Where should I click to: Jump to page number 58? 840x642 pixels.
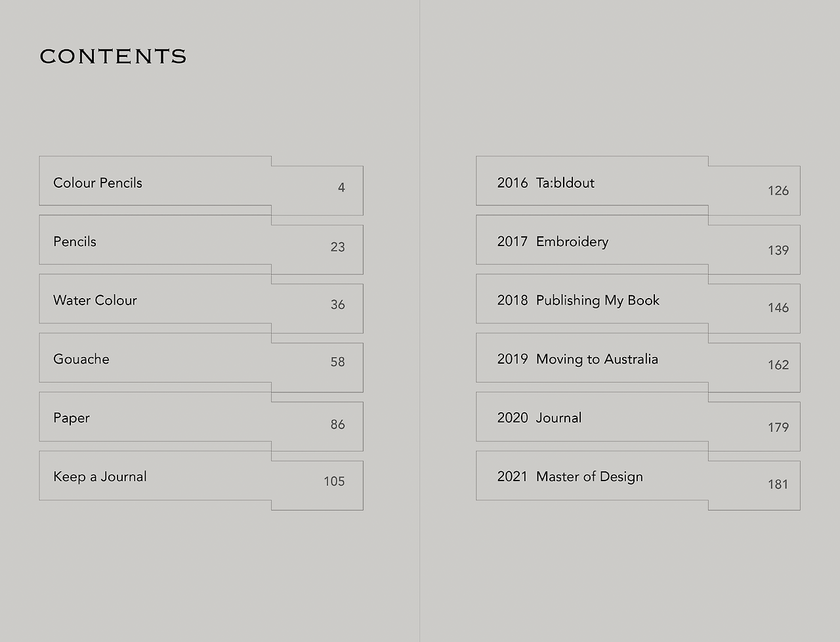(318, 368)
